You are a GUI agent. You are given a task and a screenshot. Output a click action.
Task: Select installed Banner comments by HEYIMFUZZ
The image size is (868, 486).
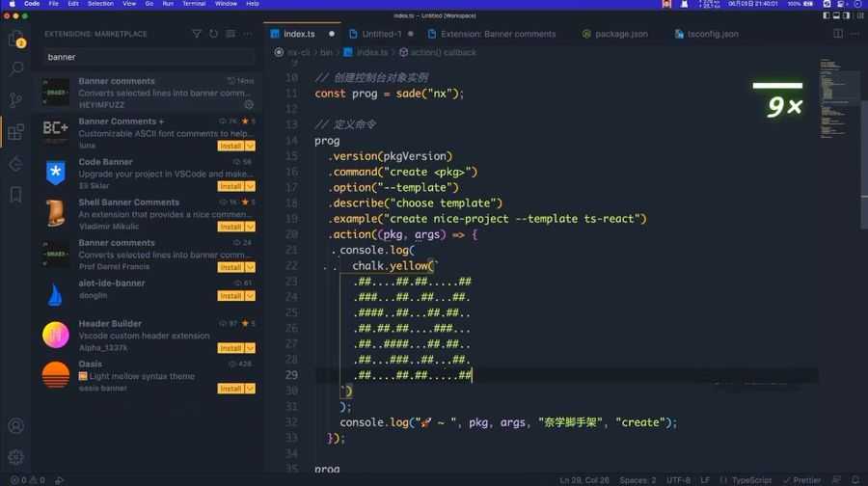[148, 93]
